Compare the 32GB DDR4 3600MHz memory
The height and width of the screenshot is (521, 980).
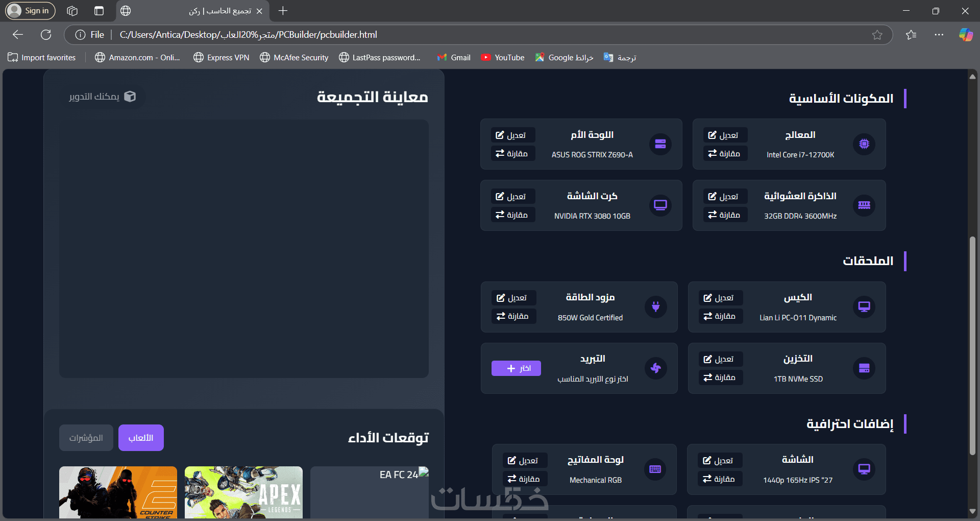(725, 215)
